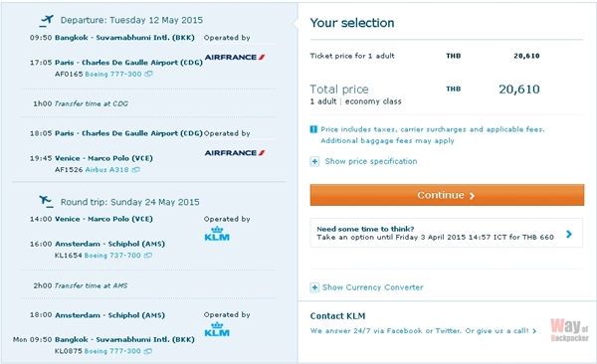Open aircraft info icon beside KL0875 Boeing 777-300

pyautogui.click(x=148, y=351)
